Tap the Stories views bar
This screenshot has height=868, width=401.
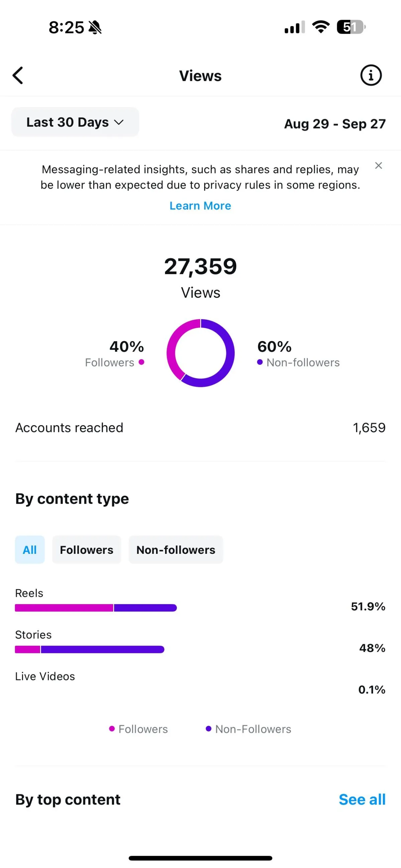[x=89, y=649]
